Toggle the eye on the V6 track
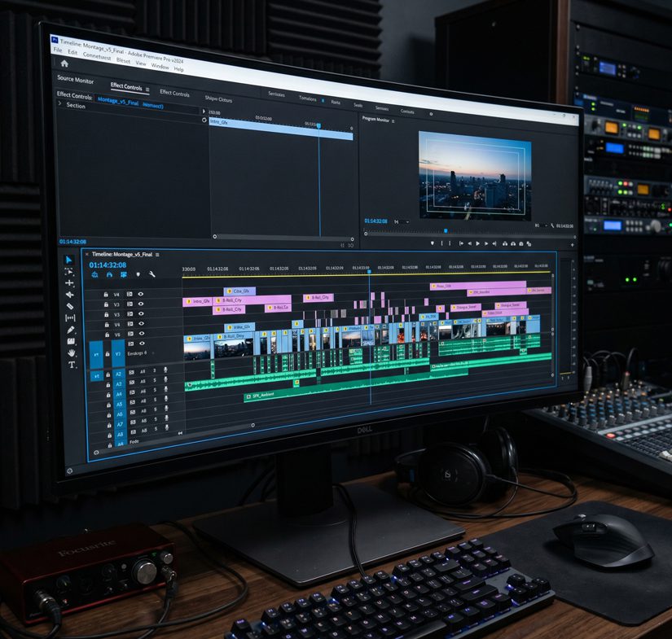Screen dimensions: 672x639 coord(141,333)
